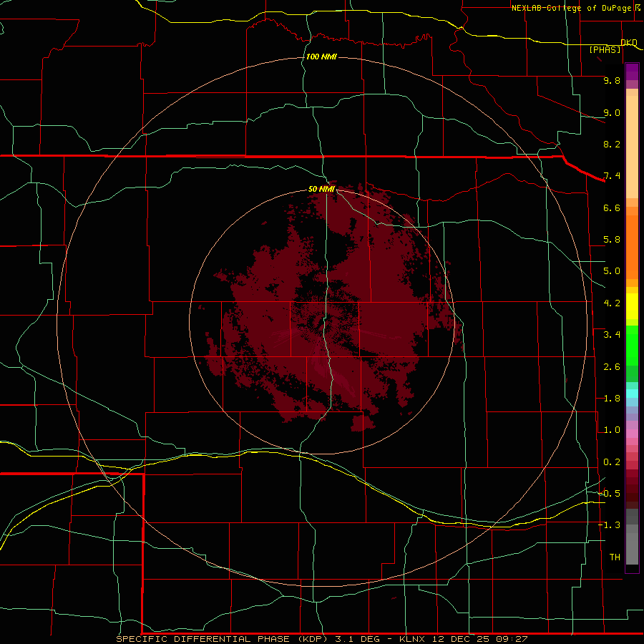Click the 50 NMI range ring label
The width and height of the screenshot is (644, 644).
[321, 190]
